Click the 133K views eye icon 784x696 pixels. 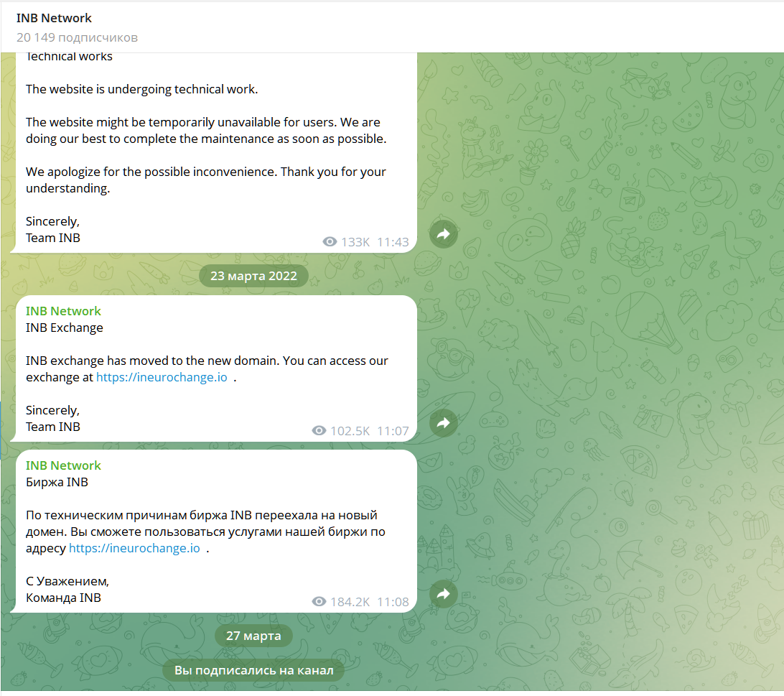pyautogui.click(x=330, y=241)
